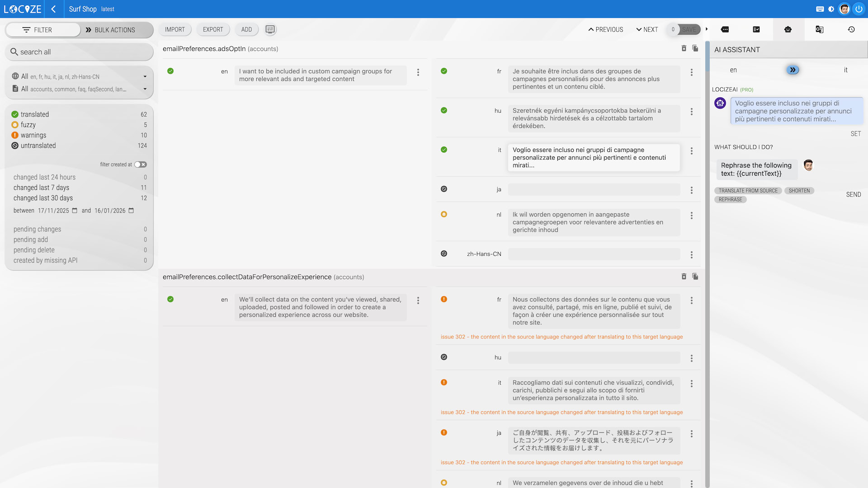Open the AI Assistant robot tab

(788, 29)
